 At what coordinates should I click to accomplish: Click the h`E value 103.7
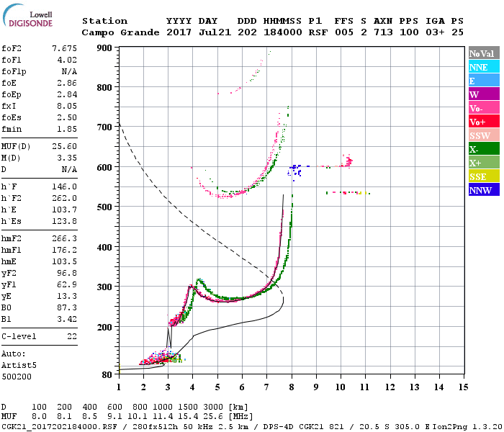click(64, 210)
